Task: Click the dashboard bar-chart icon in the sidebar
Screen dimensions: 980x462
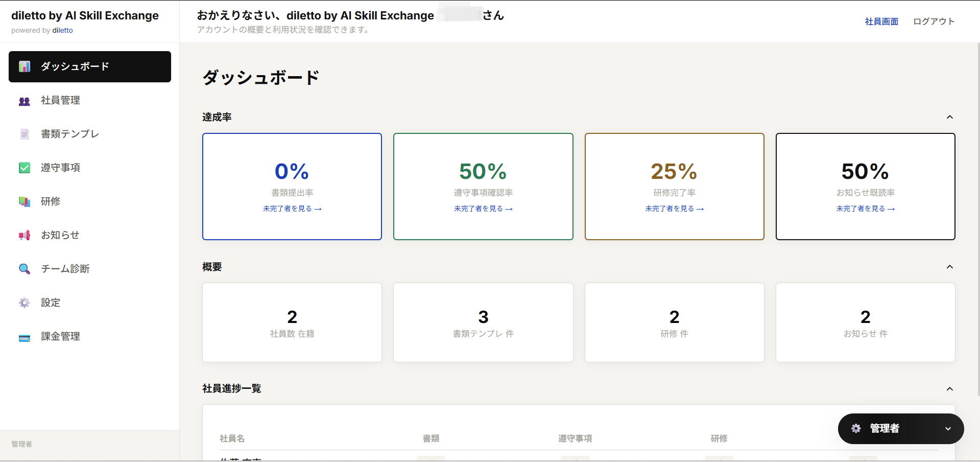Action: tap(25, 66)
